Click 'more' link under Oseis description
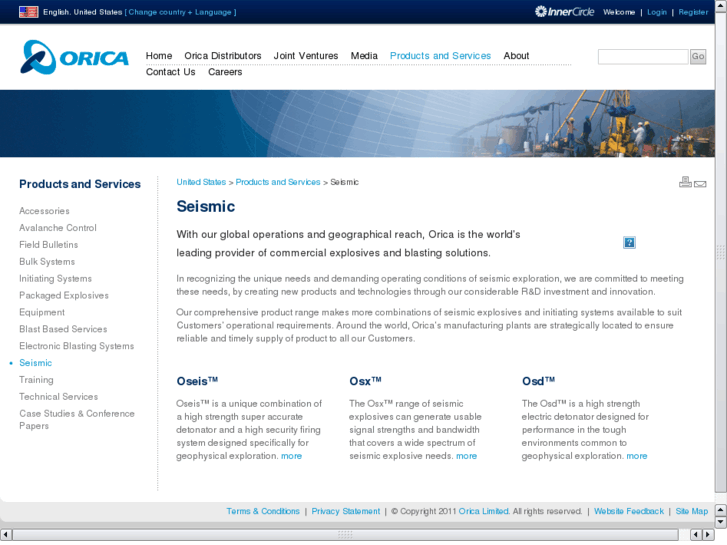 (292, 456)
